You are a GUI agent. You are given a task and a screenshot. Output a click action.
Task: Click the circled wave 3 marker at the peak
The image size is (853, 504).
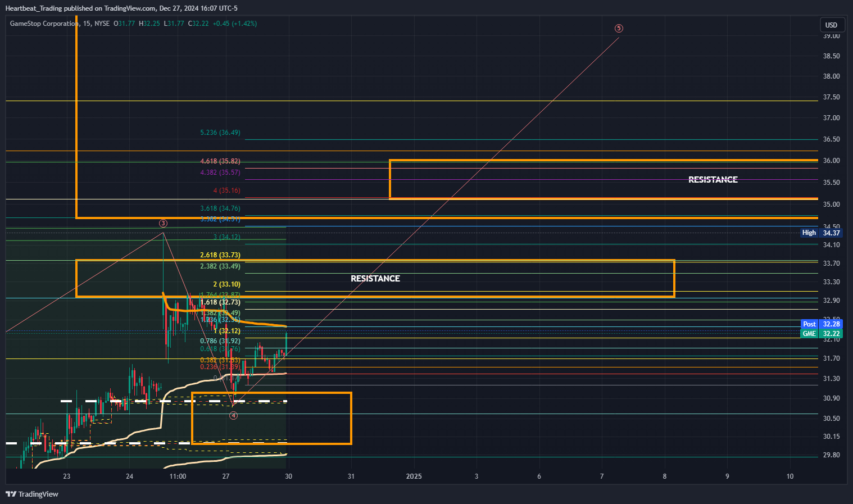pos(163,224)
